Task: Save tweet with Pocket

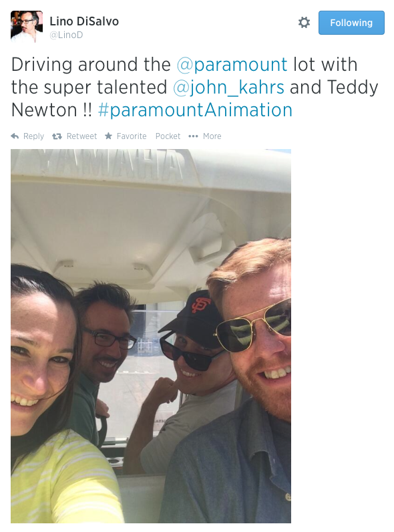Action: coord(168,136)
